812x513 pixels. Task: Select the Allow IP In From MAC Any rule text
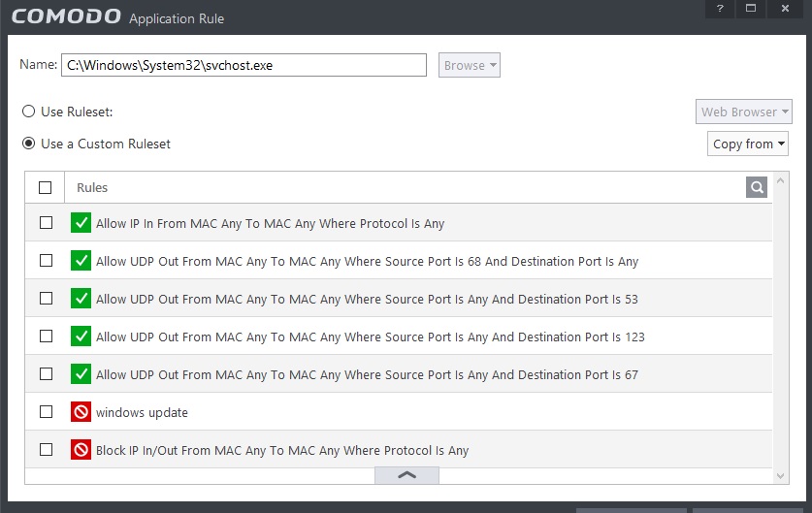(x=271, y=224)
